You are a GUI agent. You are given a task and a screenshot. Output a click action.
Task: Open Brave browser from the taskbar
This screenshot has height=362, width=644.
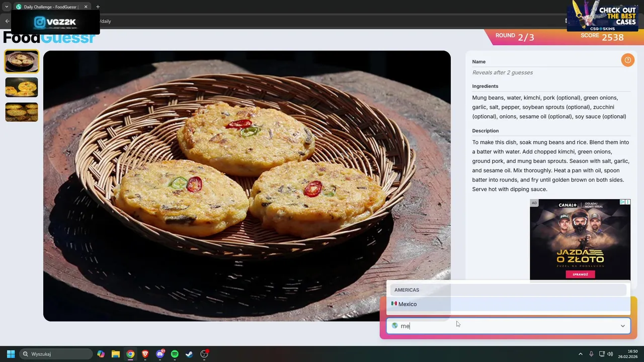click(145, 354)
